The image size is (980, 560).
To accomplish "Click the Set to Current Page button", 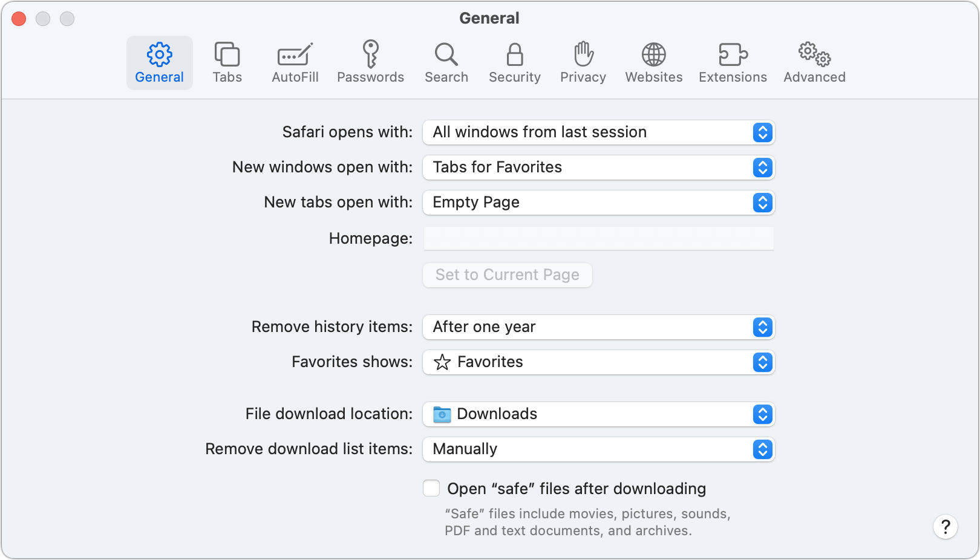I will coord(507,275).
